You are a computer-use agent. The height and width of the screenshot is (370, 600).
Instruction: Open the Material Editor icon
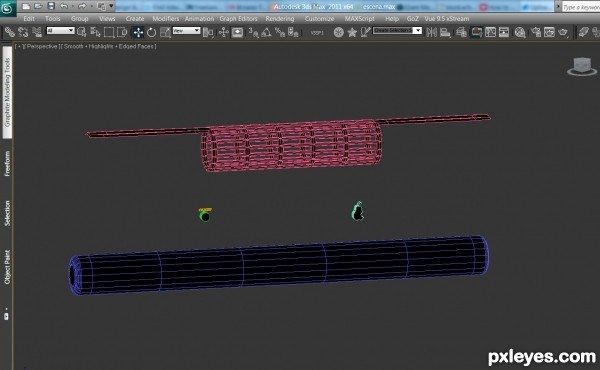[x=520, y=33]
